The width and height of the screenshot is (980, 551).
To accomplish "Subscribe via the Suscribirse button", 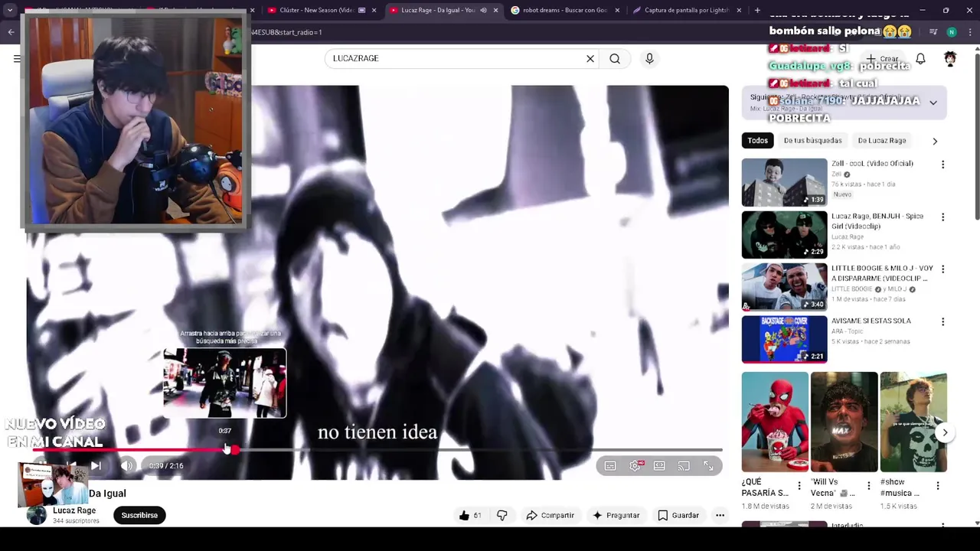I will (139, 515).
